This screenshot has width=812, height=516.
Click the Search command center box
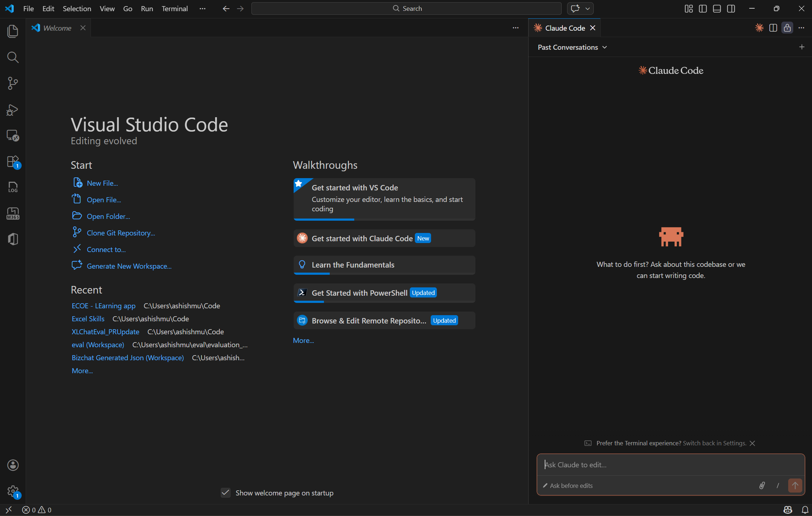click(x=407, y=9)
